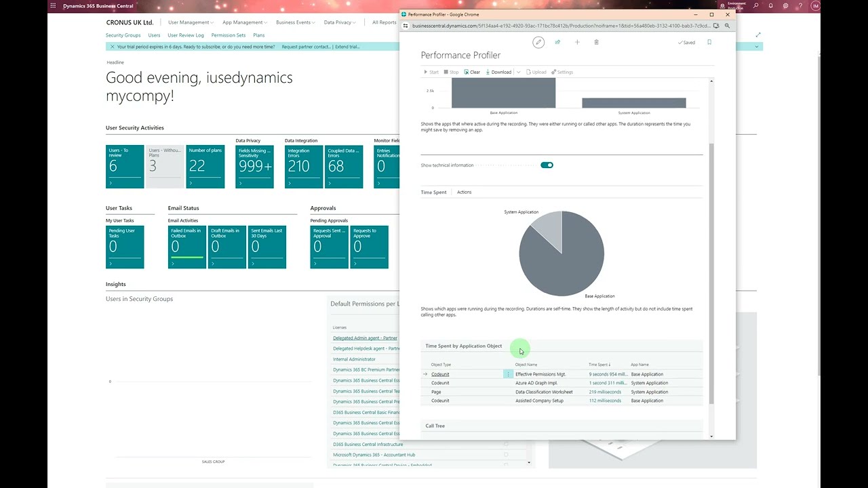This screenshot has width=868, height=488.
Task: Open the Plans navigation link
Action: (x=258, y=35)
